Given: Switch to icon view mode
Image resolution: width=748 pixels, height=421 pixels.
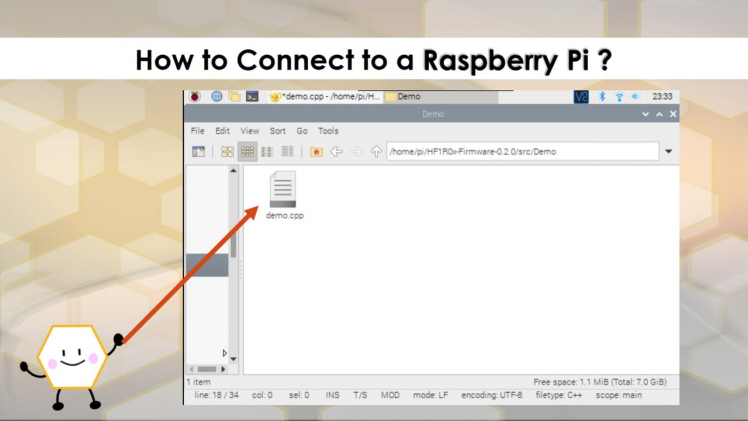Looking at the screenshot, I should point(228,152).
